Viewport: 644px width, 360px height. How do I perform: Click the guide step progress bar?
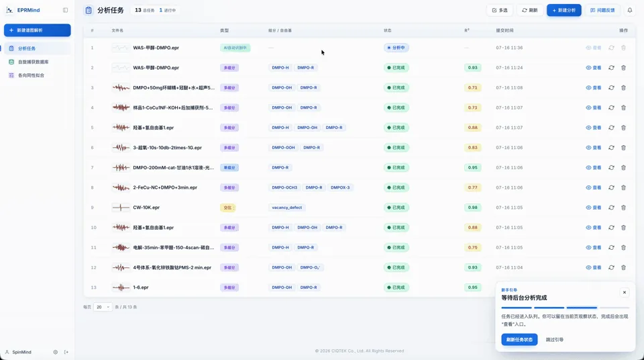tap(565, 308)
